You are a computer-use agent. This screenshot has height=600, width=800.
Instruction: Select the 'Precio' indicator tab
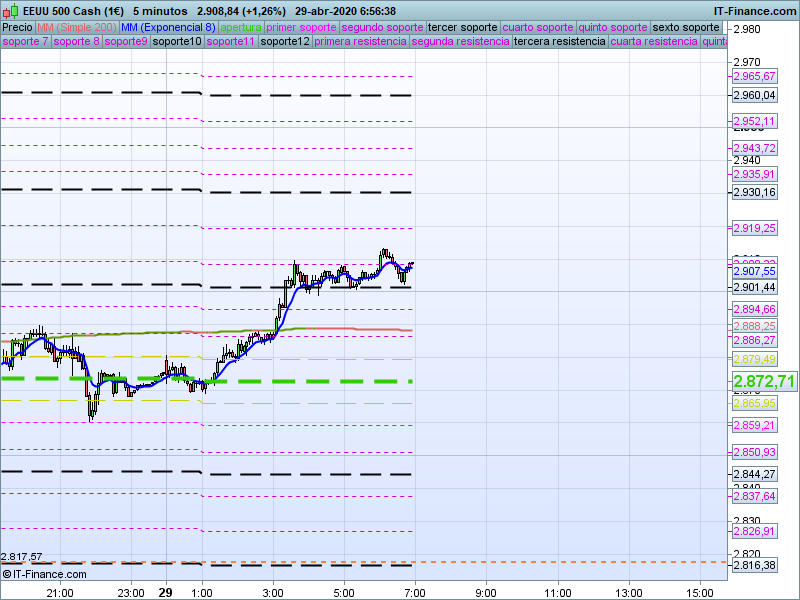17,27
